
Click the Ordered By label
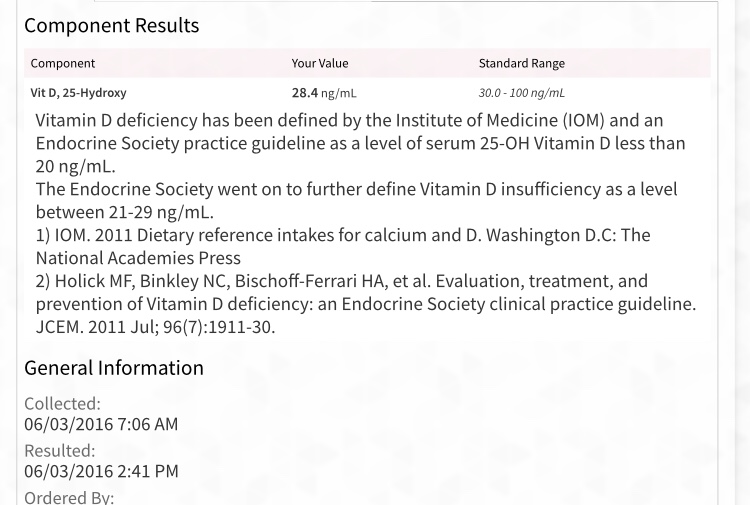click(x=69, y=496)
